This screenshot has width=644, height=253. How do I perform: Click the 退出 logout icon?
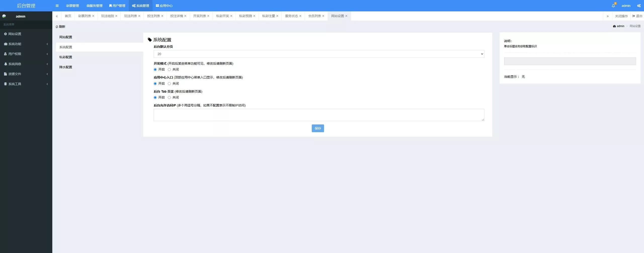pyautogui.click(x=633, y=16)
